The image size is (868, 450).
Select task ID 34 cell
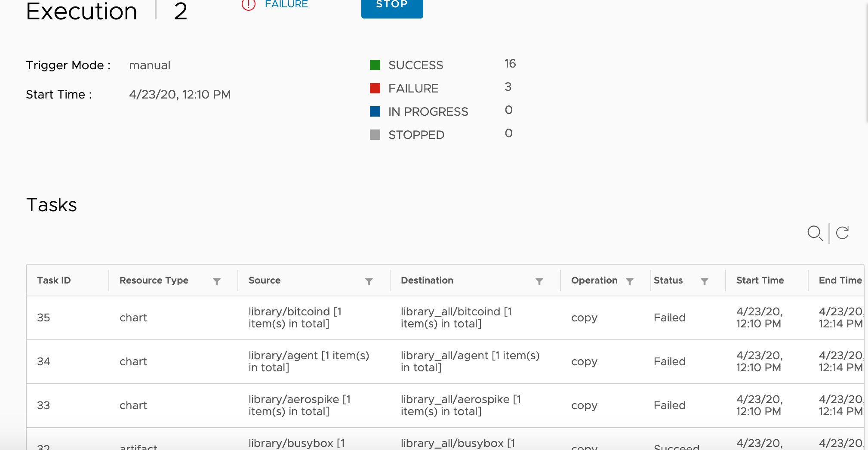(x=43, y=361)
